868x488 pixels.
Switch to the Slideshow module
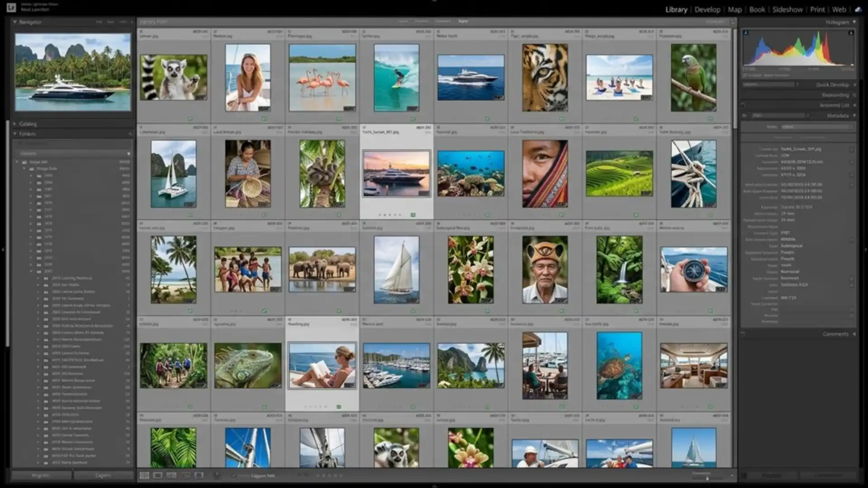[788, 9]
